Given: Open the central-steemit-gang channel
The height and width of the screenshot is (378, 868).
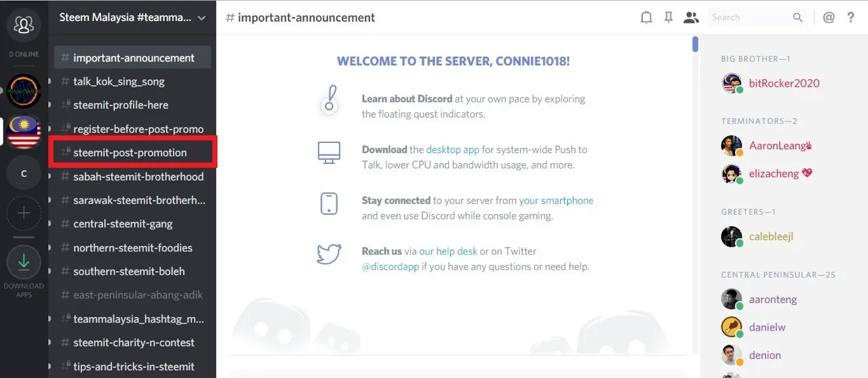Looking at the screenshot, I should (x=133, y=224).
